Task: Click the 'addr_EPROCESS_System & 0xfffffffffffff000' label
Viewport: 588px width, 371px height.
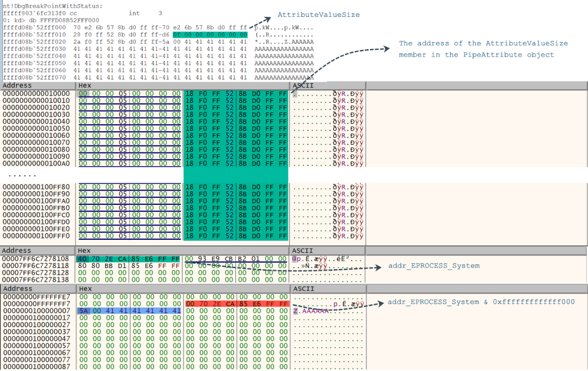Action: coord(481,302)
